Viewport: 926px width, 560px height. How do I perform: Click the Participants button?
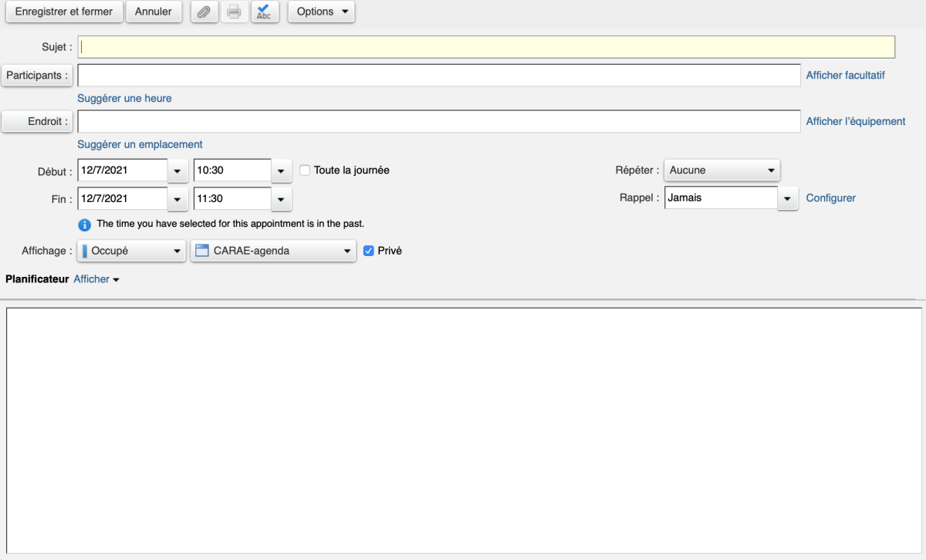click(37, 75)
